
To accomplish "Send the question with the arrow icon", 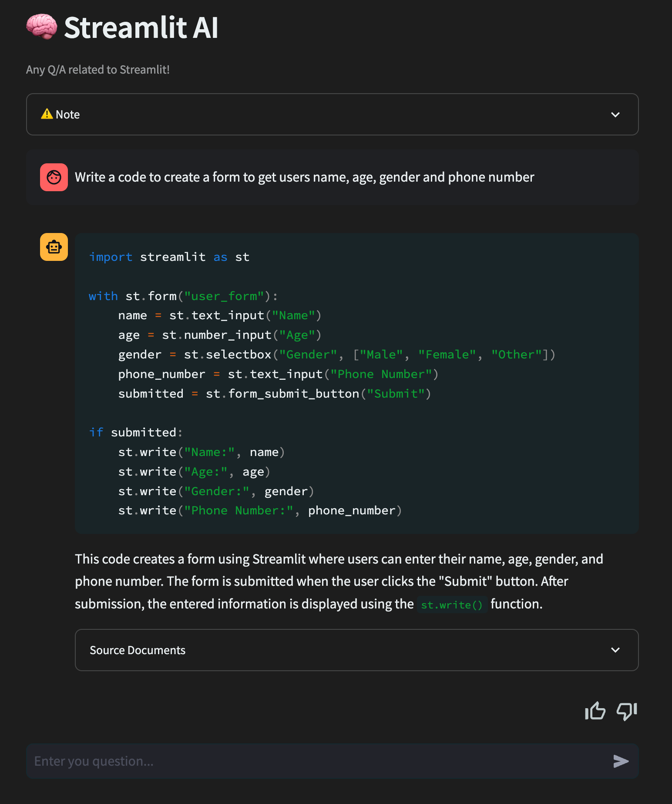I will click(621, 761).
